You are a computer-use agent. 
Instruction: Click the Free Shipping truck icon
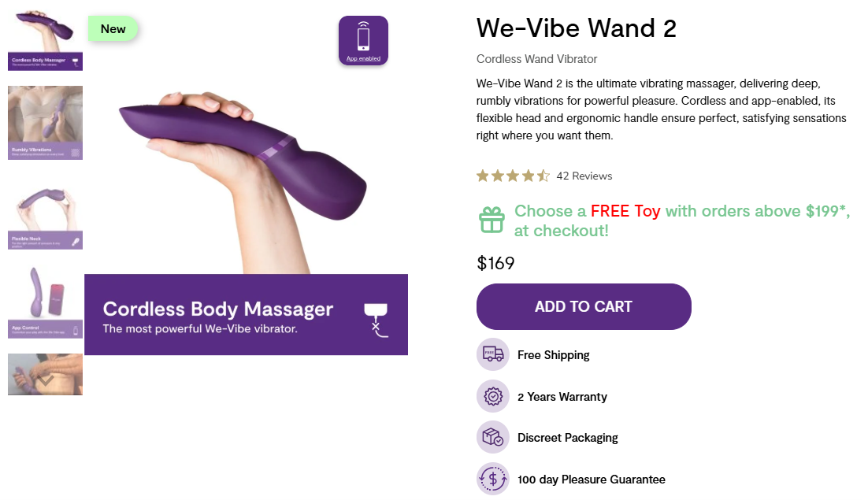pyautogui.click(x=492, y=354)
